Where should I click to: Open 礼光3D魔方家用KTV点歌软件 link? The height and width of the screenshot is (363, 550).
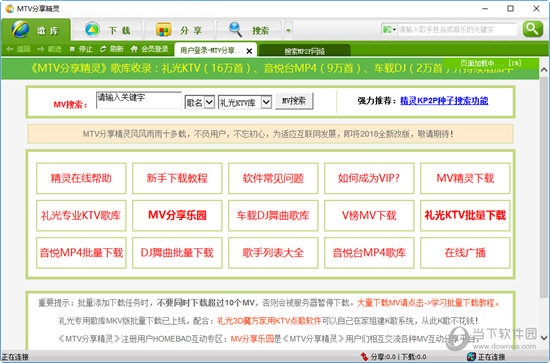269,321
